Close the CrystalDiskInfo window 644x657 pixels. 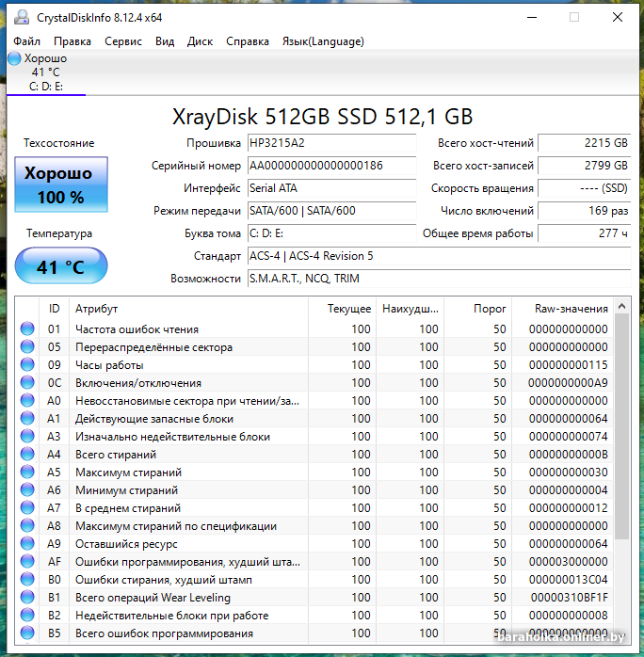point(618,18)
